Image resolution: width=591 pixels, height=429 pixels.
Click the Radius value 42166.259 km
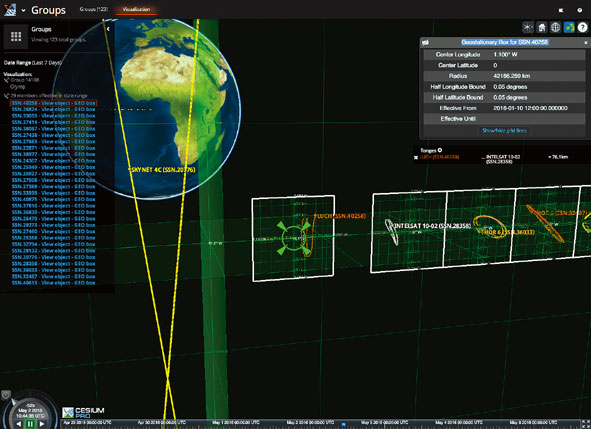pos(511,76)
